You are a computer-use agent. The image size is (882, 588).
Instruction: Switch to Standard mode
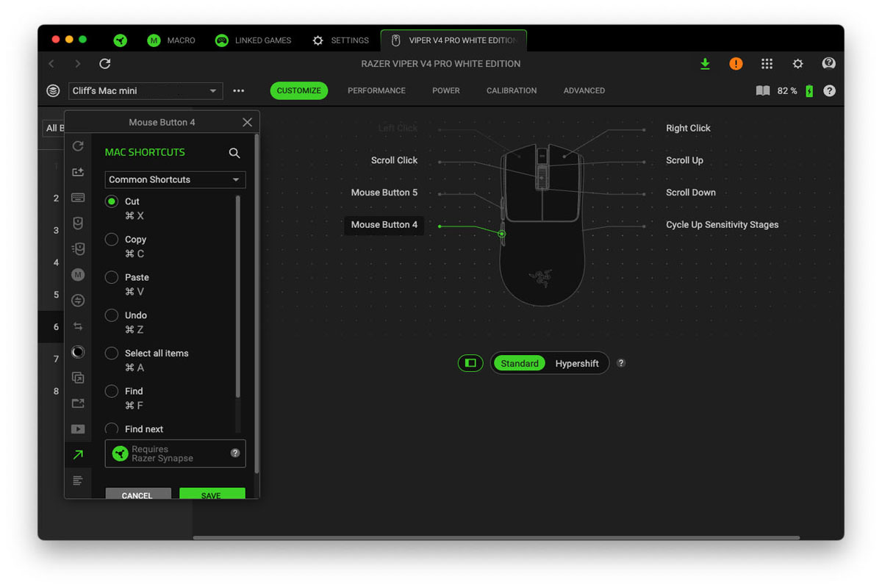pyautogui.click(x=520, y=363)
